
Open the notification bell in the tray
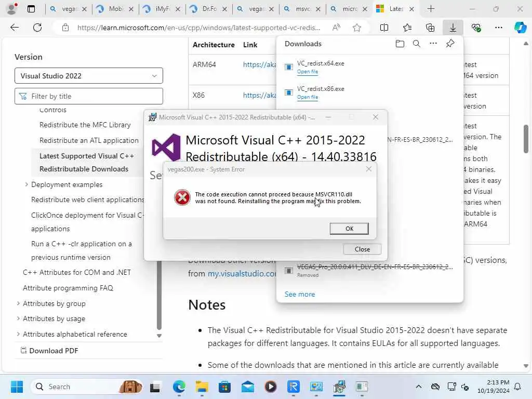click(x=518, y=387)
